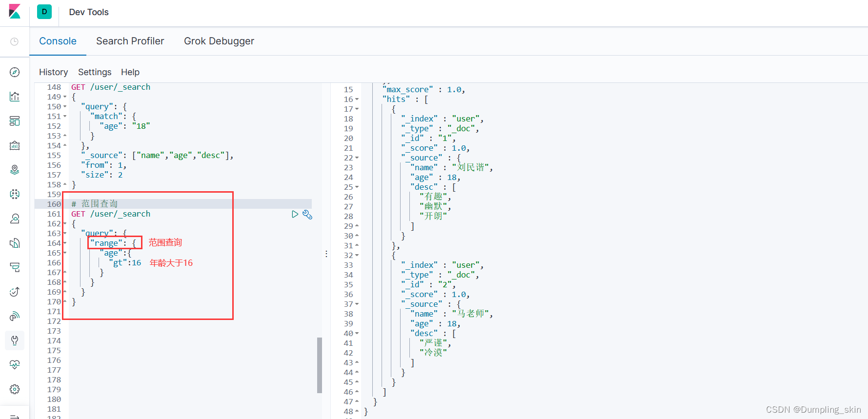Image resolution: width=868 pixels, height=419 pixels.
Task: Click line 148 'GET /user/_search'
Action: 111,87
